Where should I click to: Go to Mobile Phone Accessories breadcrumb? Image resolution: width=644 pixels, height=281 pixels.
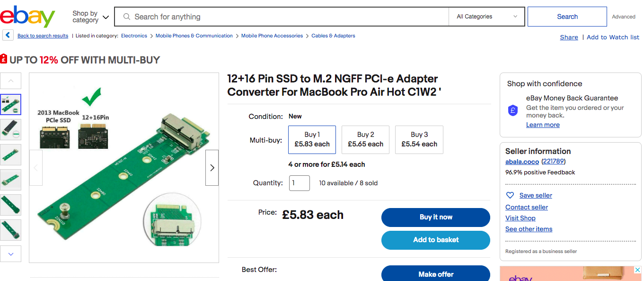click(272, 36)
